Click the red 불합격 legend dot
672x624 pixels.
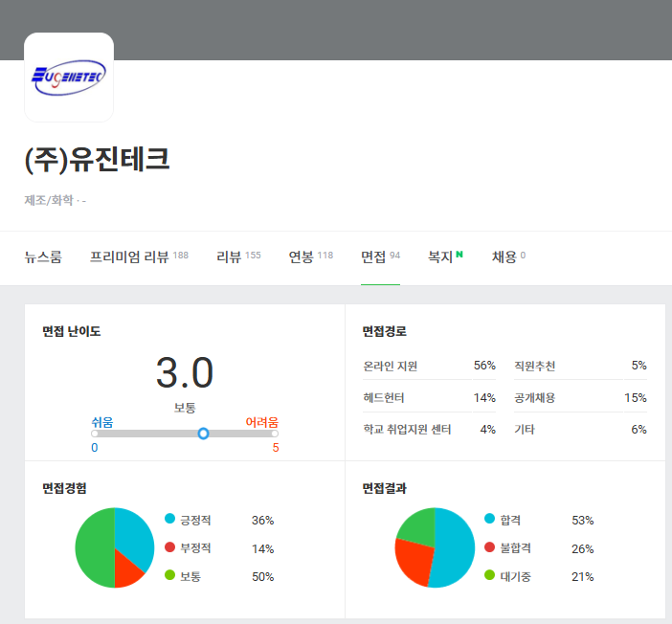(x=489, y=546)
